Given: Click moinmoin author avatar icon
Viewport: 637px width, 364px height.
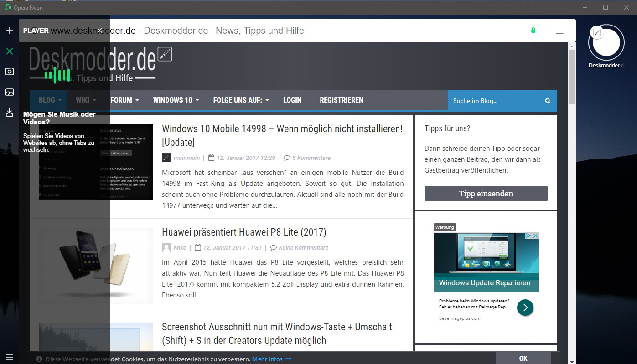Looking at the screenshot, I should [166, 158].
